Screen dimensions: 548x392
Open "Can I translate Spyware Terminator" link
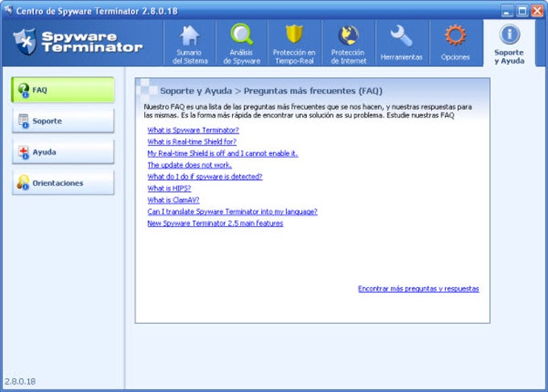[232, 212]
